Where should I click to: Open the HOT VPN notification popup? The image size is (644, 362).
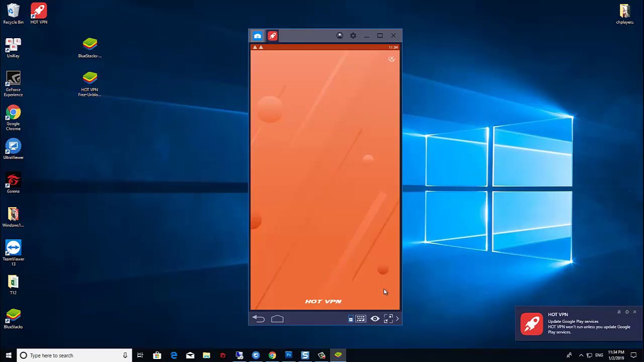(x=579, y=323)
